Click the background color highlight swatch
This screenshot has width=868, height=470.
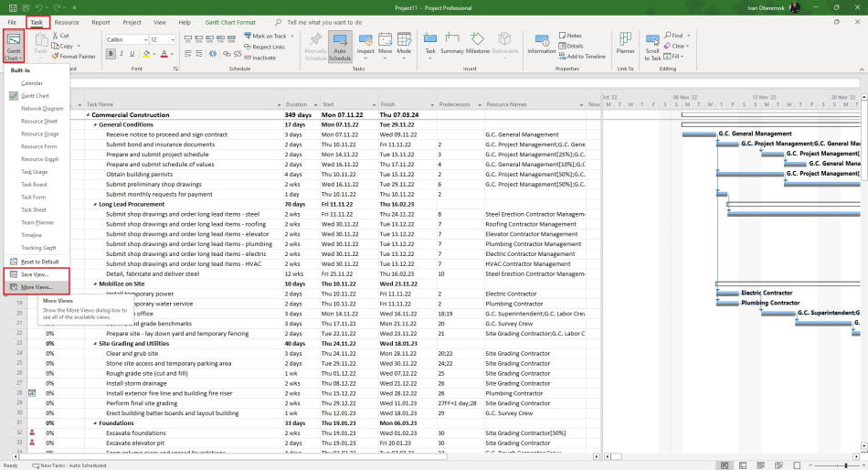coord(146,54)
